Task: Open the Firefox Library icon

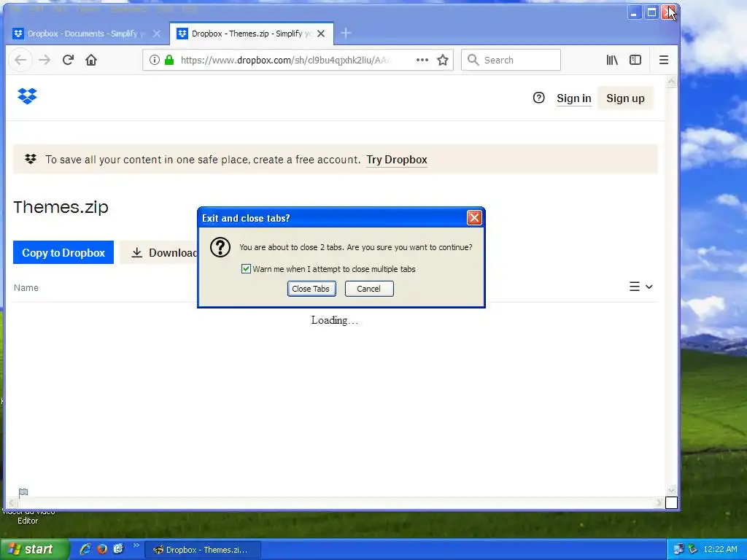Action: [x=612, y=60]
